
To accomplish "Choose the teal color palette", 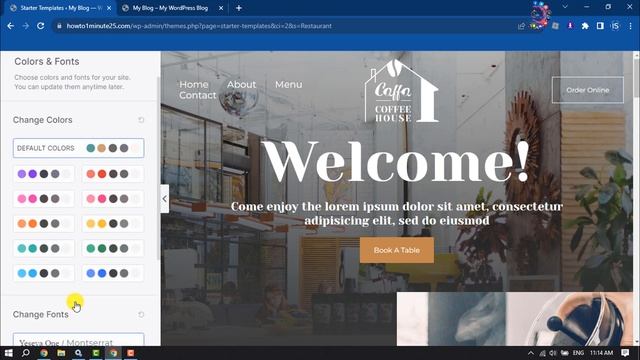I will pos(44,249).
